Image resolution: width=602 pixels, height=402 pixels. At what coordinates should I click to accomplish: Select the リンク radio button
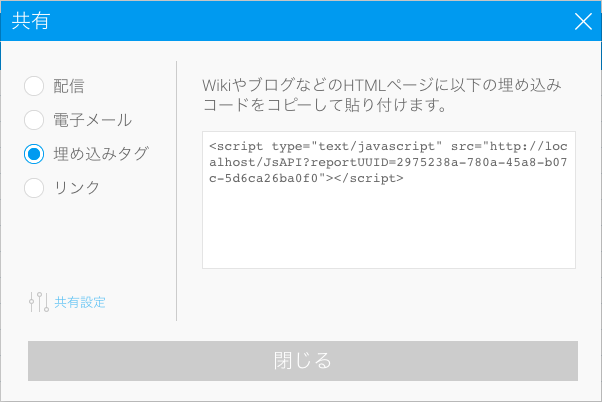tap(34, 187)
